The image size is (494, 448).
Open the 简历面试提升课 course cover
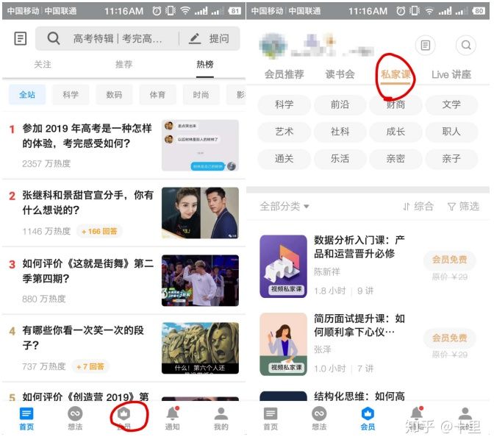pyautogui.click(x=283, y=344)
